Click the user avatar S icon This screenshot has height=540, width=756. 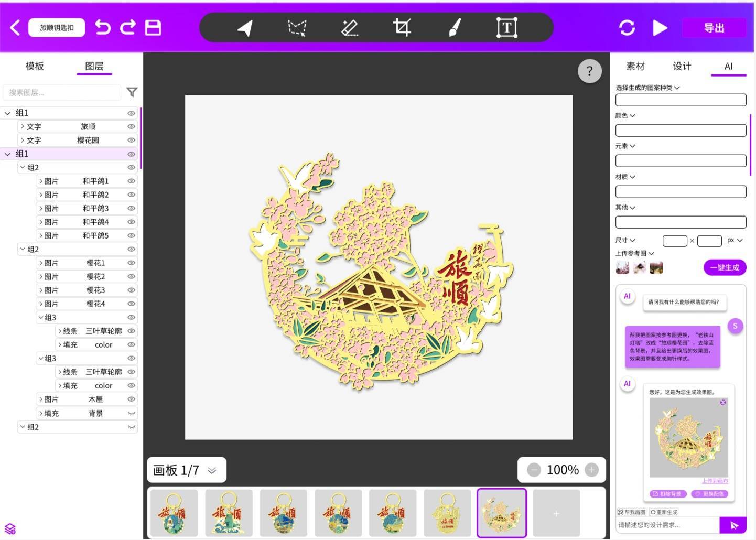735,326
